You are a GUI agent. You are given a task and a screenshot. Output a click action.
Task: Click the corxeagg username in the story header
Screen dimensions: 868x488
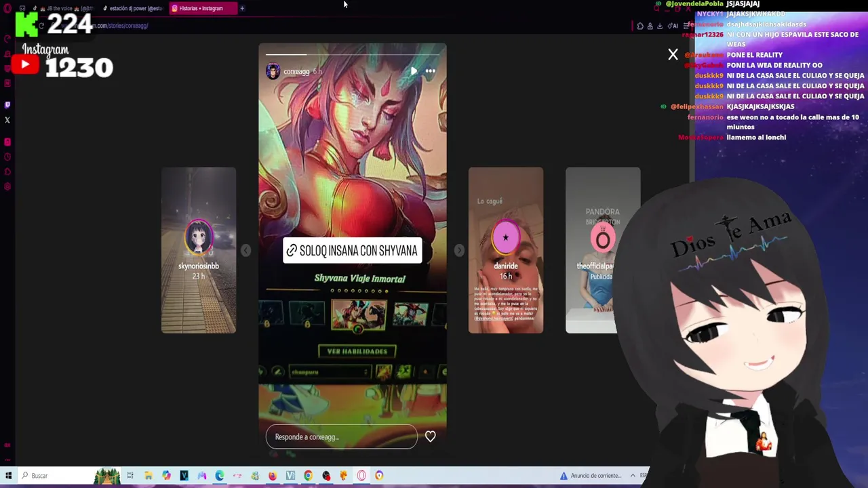(296, 71)
